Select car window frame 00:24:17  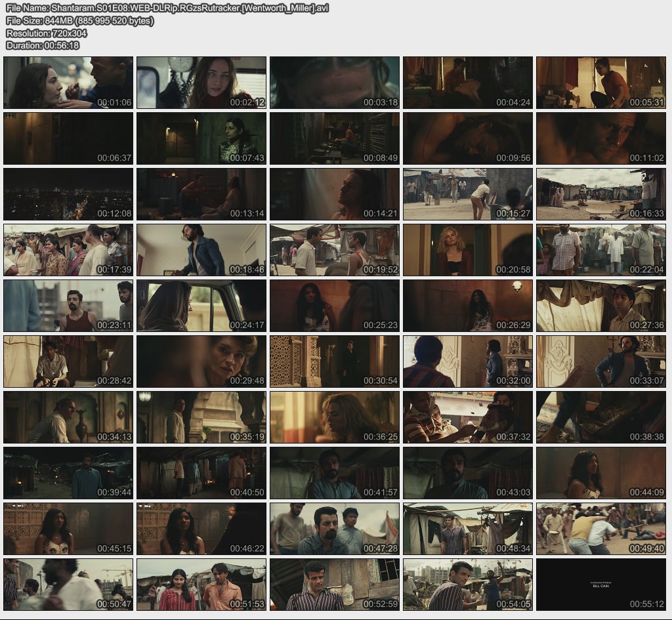pos(201,306)
